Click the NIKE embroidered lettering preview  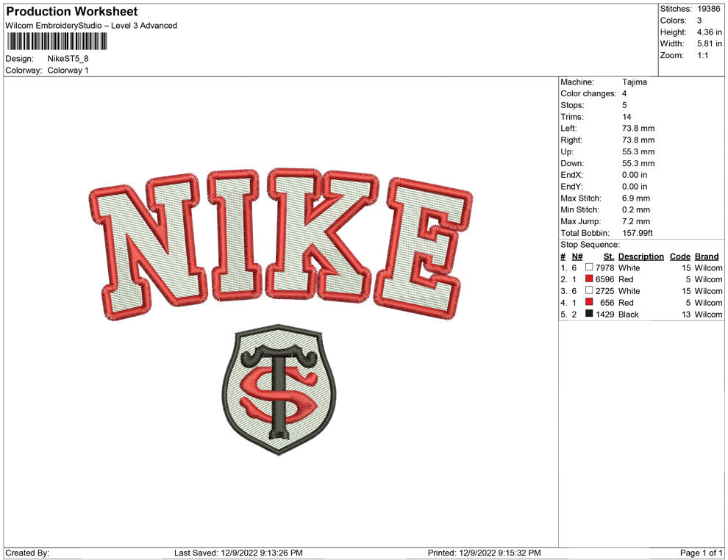[x=280, y=243]
